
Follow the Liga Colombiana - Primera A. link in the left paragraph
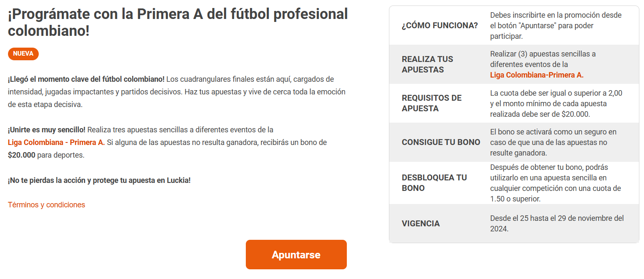[x=56, y=142]
